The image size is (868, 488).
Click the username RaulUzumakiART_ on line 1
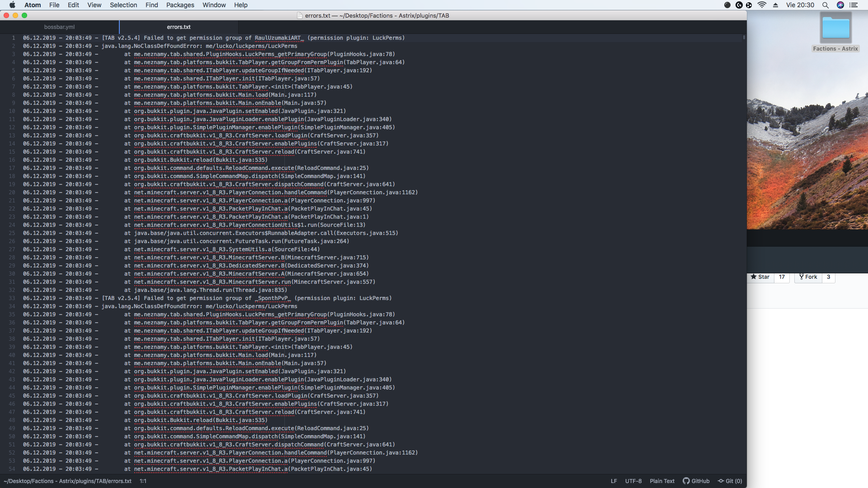coord(279,38)
